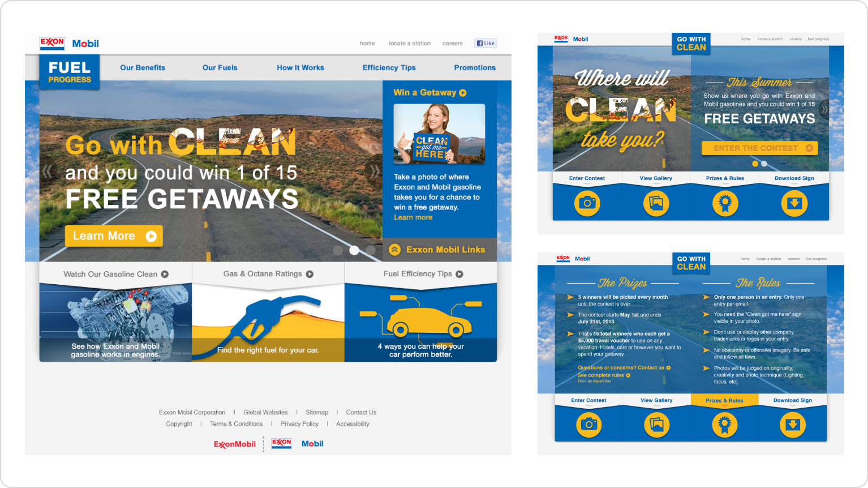Click the Go With Clean badge logo

point(691,44)
